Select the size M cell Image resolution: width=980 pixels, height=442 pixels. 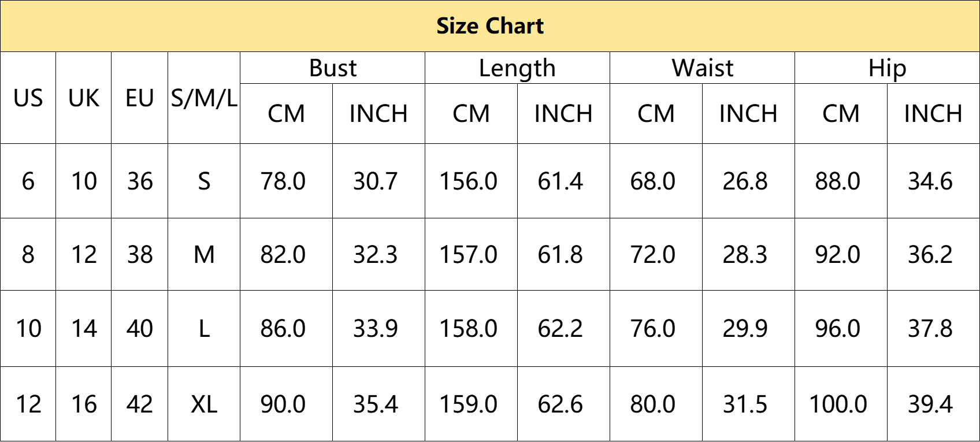click(x=204, y=254)
